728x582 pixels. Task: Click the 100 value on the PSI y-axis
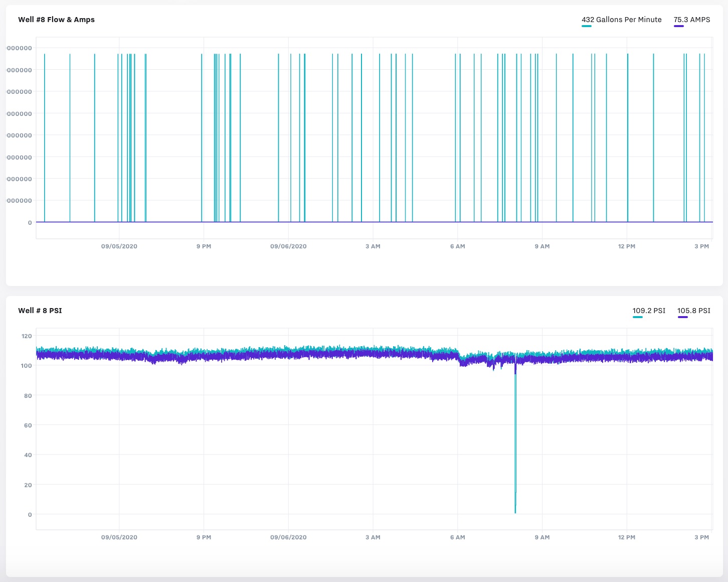27,366
